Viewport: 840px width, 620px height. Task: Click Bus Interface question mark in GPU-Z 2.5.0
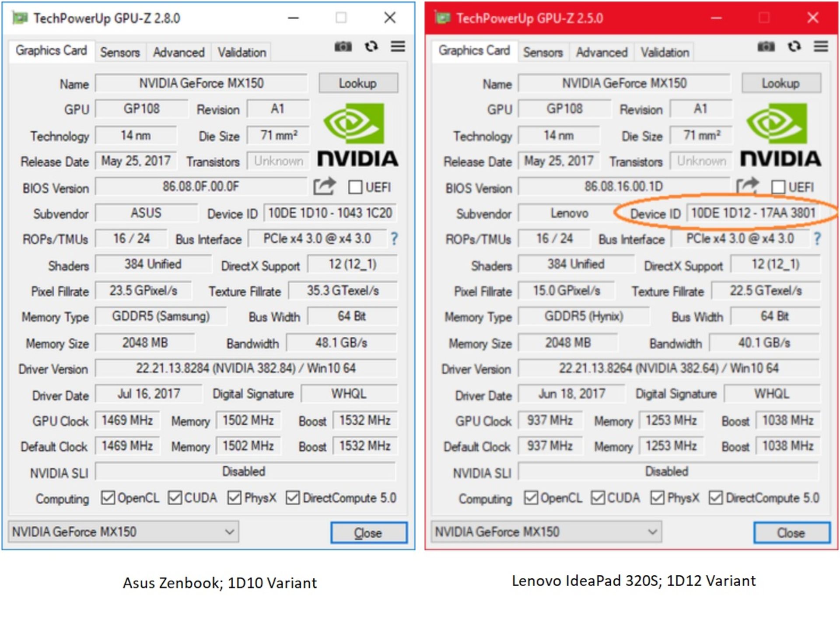click(x=817, y=239)
